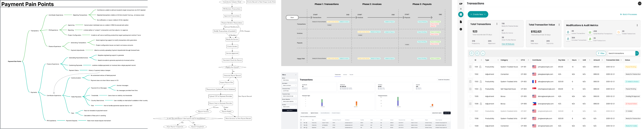
Task: Expand row T006 with plus icon
Action: point(470,104)
